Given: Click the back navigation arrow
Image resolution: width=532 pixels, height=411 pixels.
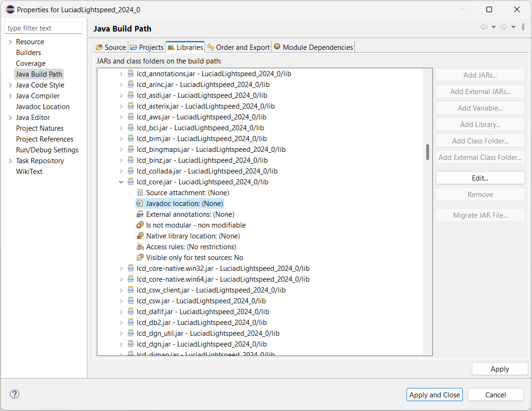Looking at the screenshot, I should coord(484,27).
